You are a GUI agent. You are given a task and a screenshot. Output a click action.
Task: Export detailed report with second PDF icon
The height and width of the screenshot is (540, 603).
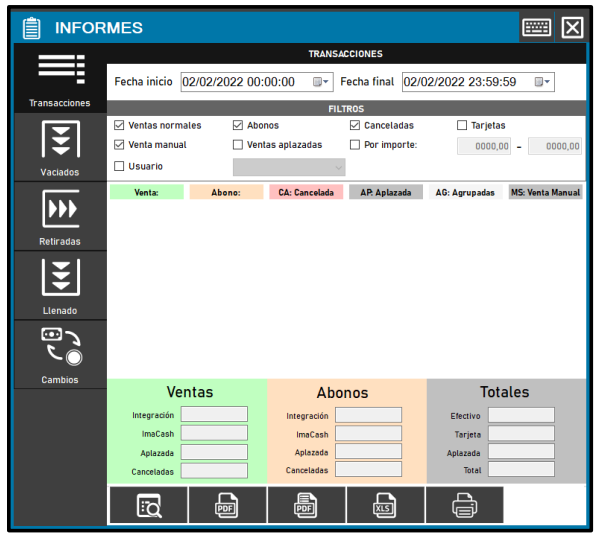click(x=306, y=506)
